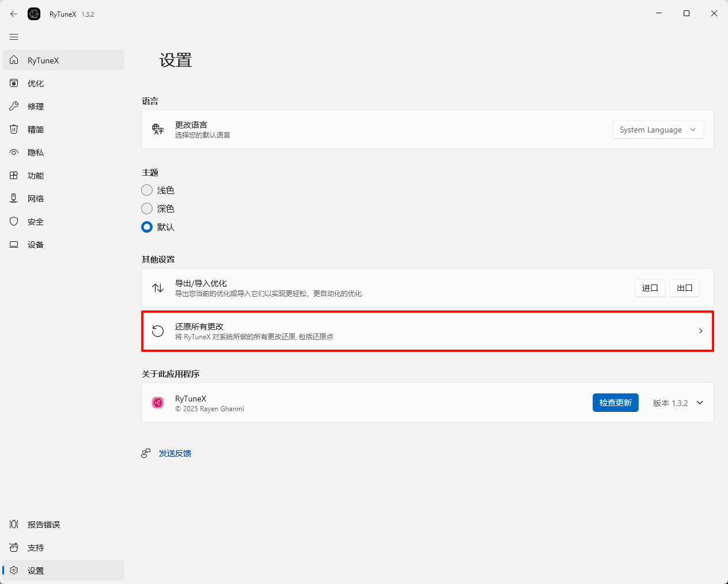728x584 pixels.
Task: Click the 还原所有更改 restore icon
Action: pyautogui.click(x=158, y=331)
